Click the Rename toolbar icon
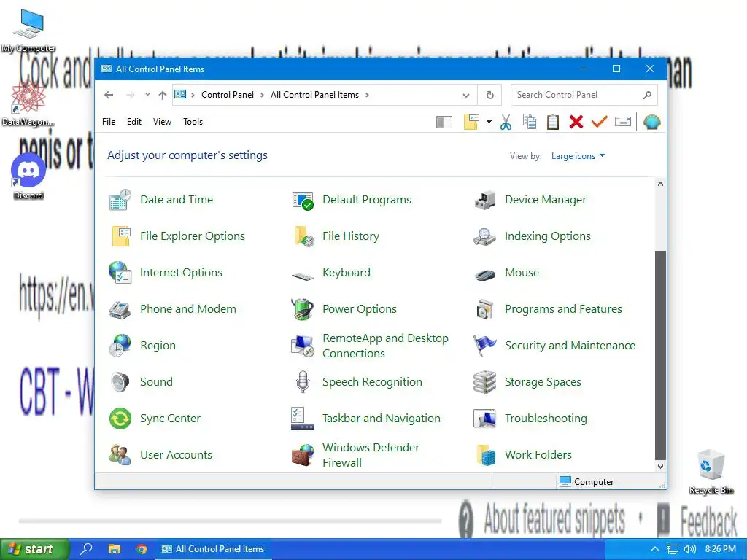 pyautogui.click(x=623, y=122)
